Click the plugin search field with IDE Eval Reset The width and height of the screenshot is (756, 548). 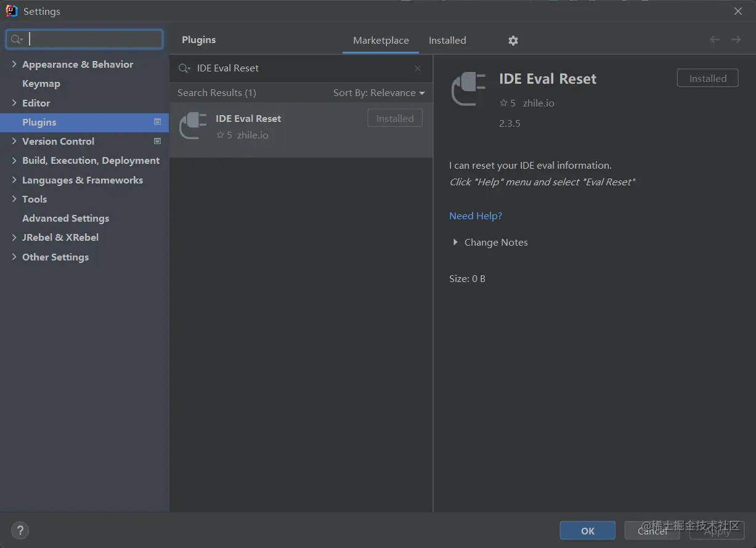tap(302, 68)
